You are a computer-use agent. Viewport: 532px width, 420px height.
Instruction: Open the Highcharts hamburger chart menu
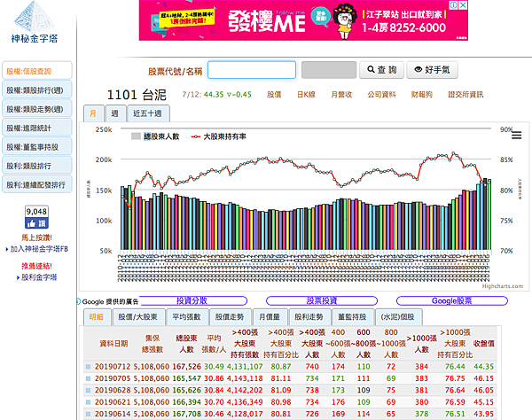pyautogui.click(x=516, y=136)
